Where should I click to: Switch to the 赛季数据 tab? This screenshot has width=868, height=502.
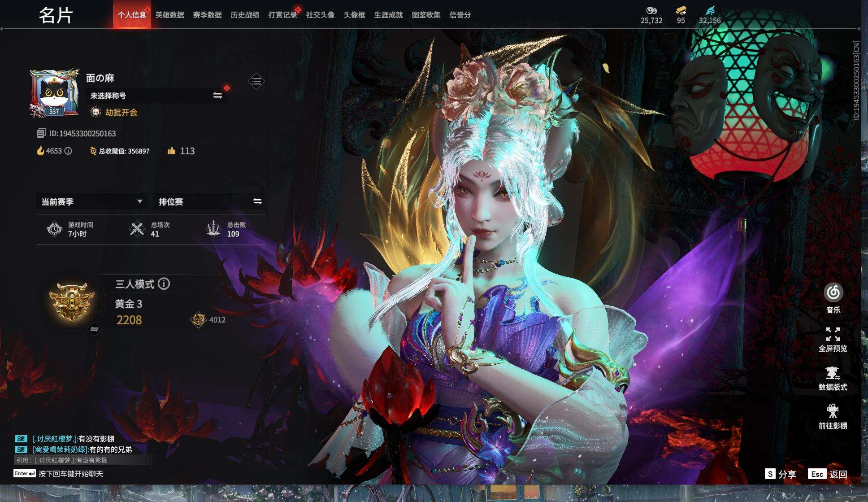[207, 15]
